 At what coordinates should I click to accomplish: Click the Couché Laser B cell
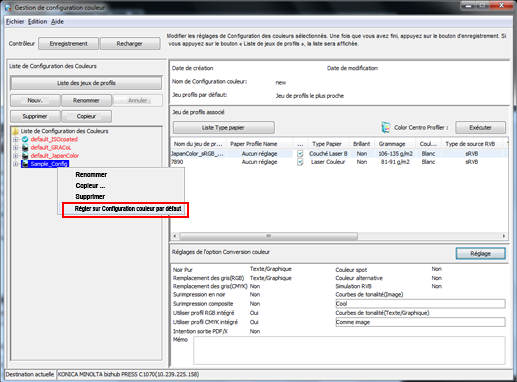(x=328, y=154)
